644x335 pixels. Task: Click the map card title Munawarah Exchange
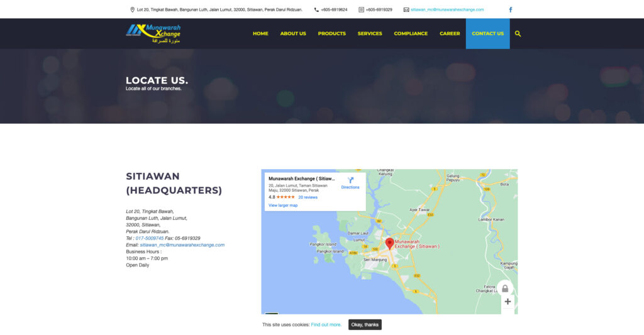tap(301, 178)
